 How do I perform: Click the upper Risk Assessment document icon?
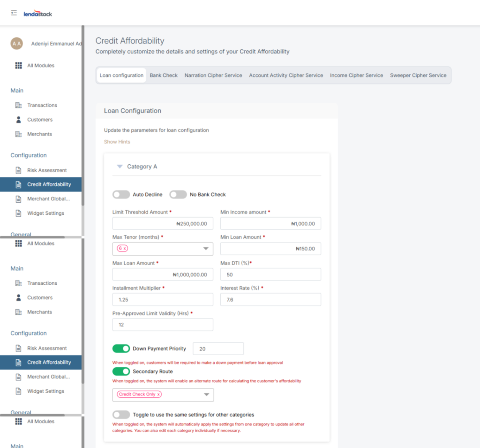tap(19, 170)
